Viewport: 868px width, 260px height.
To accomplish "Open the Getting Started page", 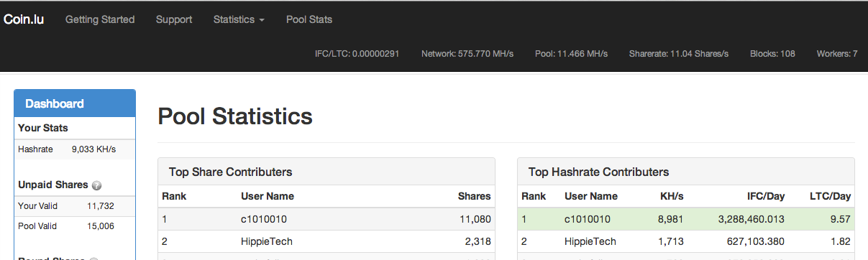I will pyautogui.click(x=100, y=19).
